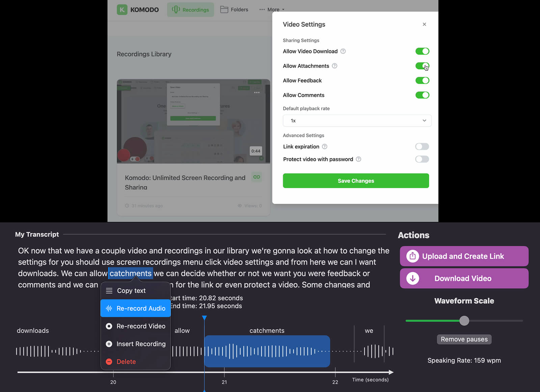Click the word 'we' above the waveform
The height and width of the screenshot is (392, 540).
pyautogui.click(x=369, y=331)
